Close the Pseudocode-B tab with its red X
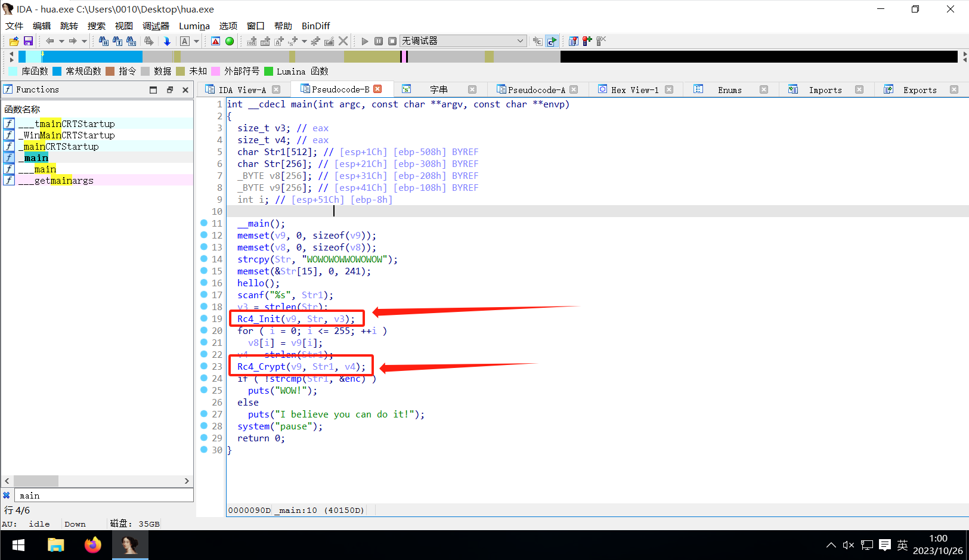 [377, 89]
